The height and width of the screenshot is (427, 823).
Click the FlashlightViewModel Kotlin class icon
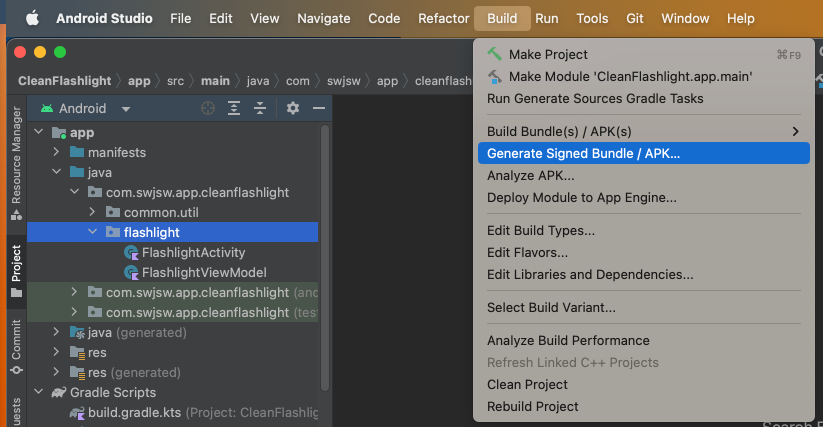click(x=131, y=273)
